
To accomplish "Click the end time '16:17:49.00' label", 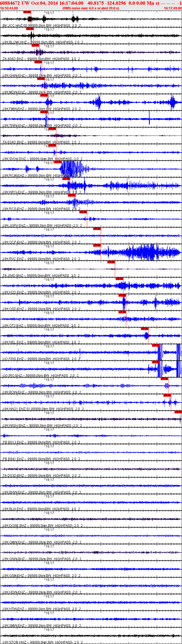I will pyautogui.click(x=173, y=8).
